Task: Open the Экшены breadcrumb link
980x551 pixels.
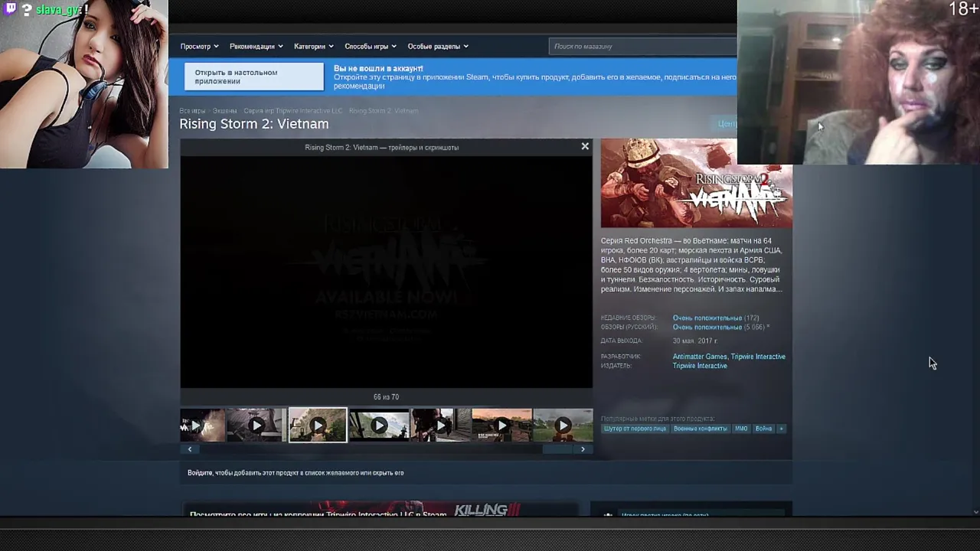Action: coord(224,111)
